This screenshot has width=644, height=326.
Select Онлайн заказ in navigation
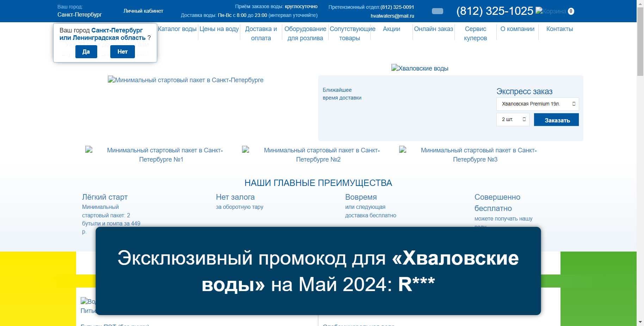(x=433, y=29)
